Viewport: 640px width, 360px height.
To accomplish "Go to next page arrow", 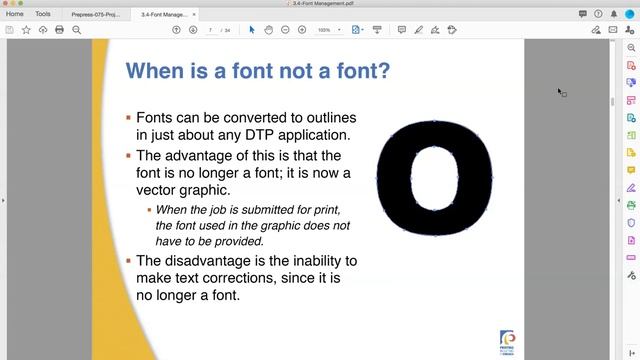I will point(193,30).
